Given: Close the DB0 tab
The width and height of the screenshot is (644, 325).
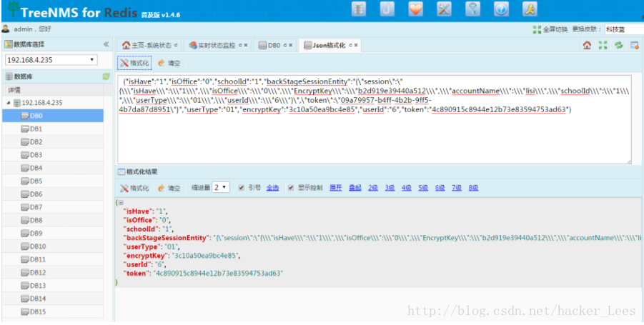Looking at the screenshot, I should point(290,46).
